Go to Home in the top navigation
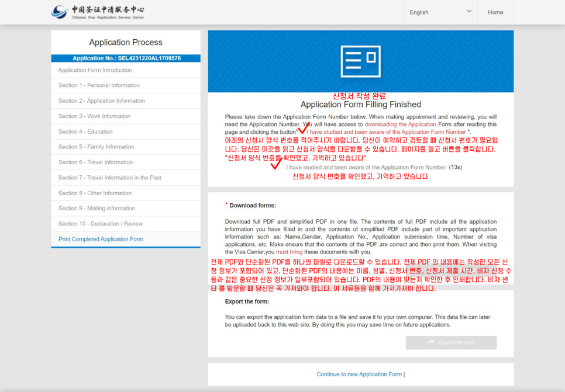This screenshot has width=565, height=392. click(495, 12)
